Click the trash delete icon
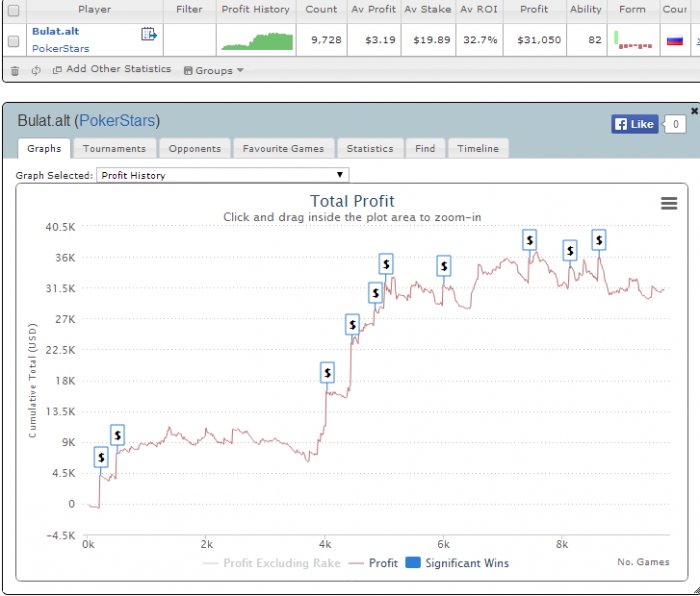This screenshot has height=596, width=700. 15,71
